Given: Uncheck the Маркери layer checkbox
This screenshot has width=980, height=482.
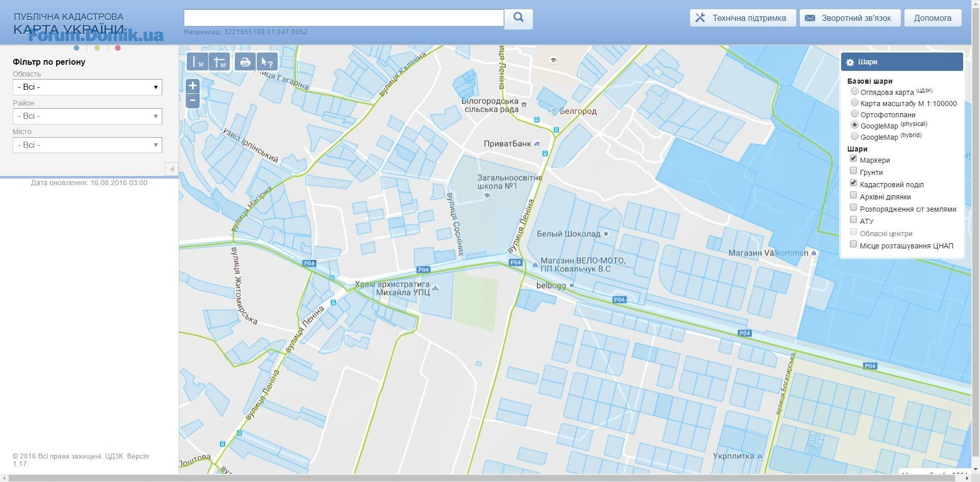Looking at the screenshot, I should tap(853, 159).
